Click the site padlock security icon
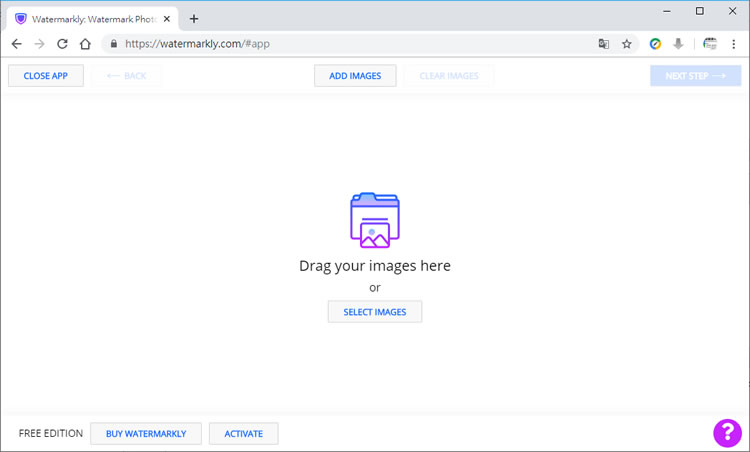750x452 pixels. (113, 44)
